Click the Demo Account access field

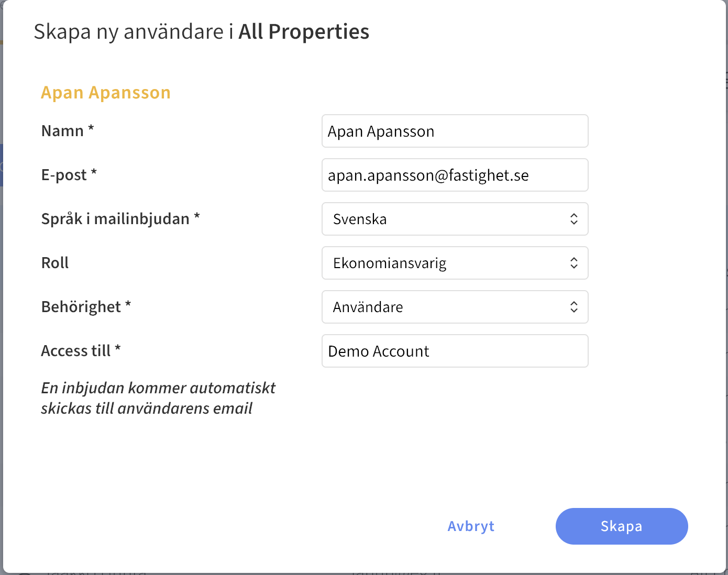tap(455, 351)
